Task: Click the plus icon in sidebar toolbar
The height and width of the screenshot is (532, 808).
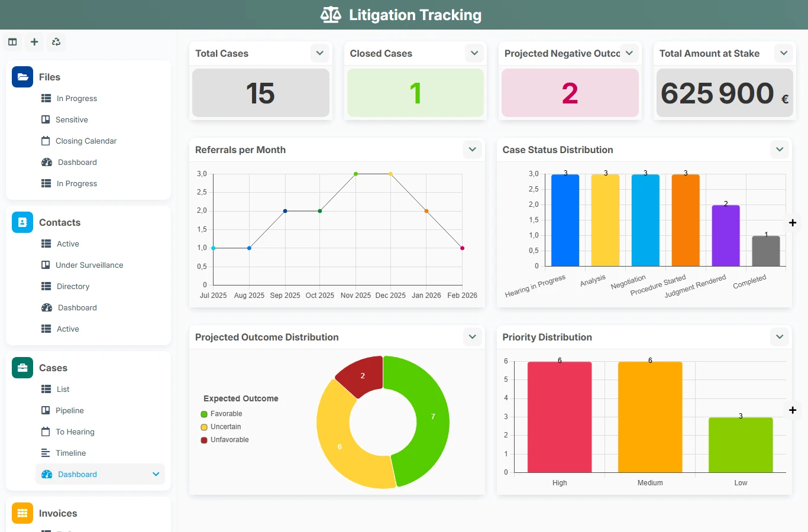Action: [x=34, y=42]
